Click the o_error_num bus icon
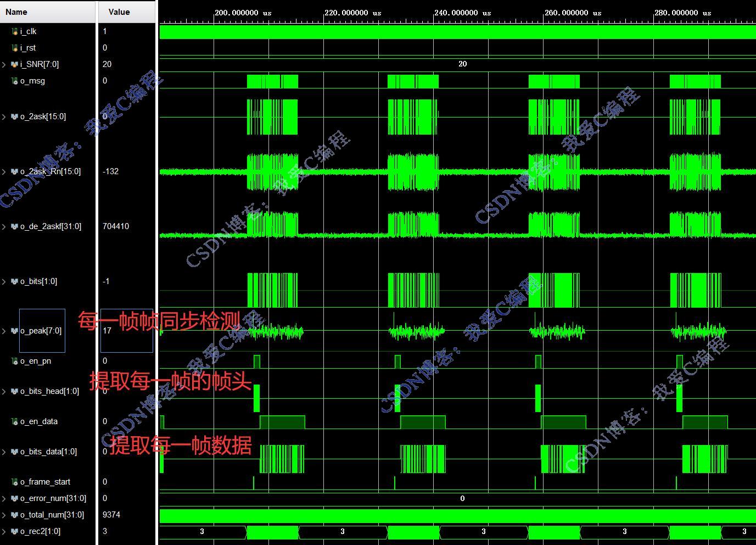Image resolution: width=756 pixels, height=545 pixels. click(x=15, y=498)
